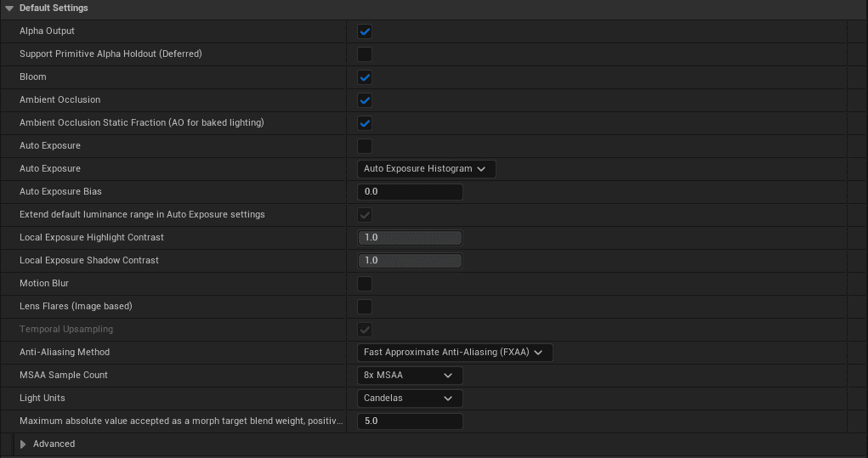Image resolution: width=868 pixels, height=458 pixels.
Task: Enable Motion Blur checkbox
Action: pos(364,284)
